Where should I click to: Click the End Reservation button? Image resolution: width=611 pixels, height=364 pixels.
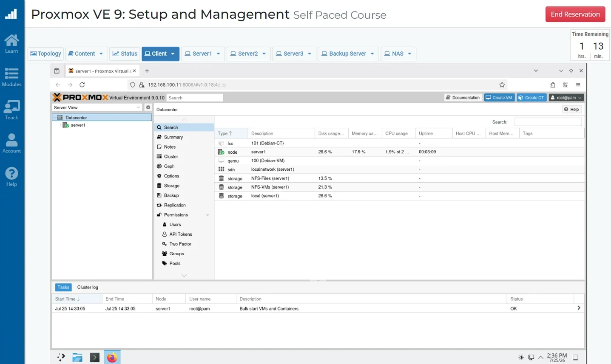click(x=575, y=14)
